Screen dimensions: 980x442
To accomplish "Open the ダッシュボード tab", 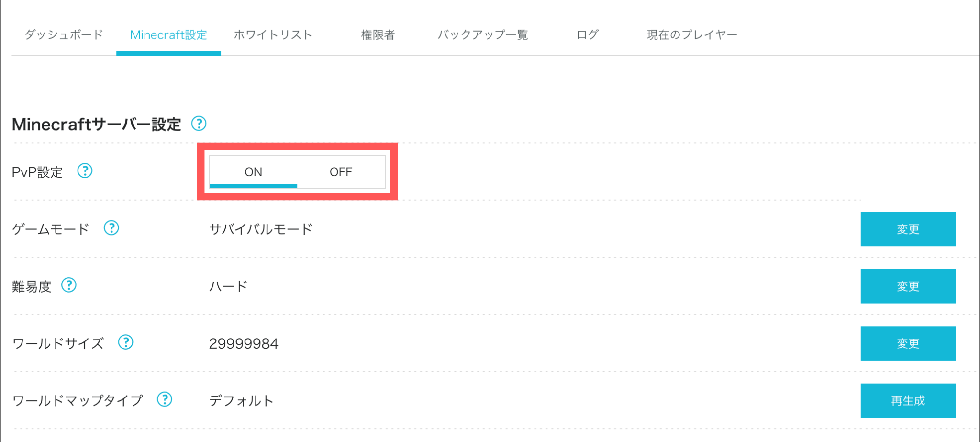I will point(64,35).
